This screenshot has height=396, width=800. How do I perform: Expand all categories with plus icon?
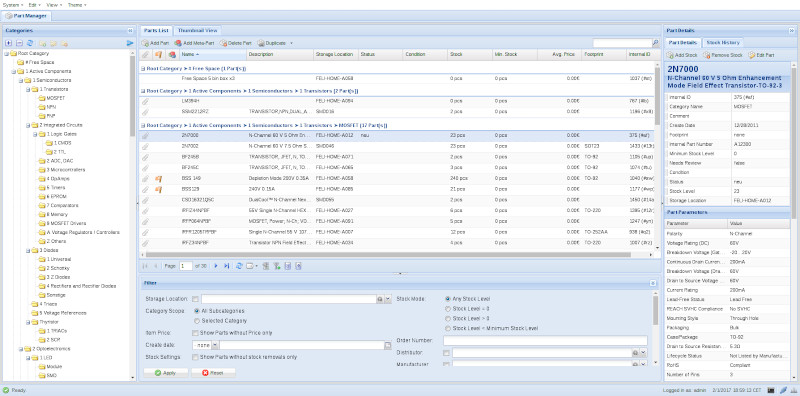click(9, 43)
